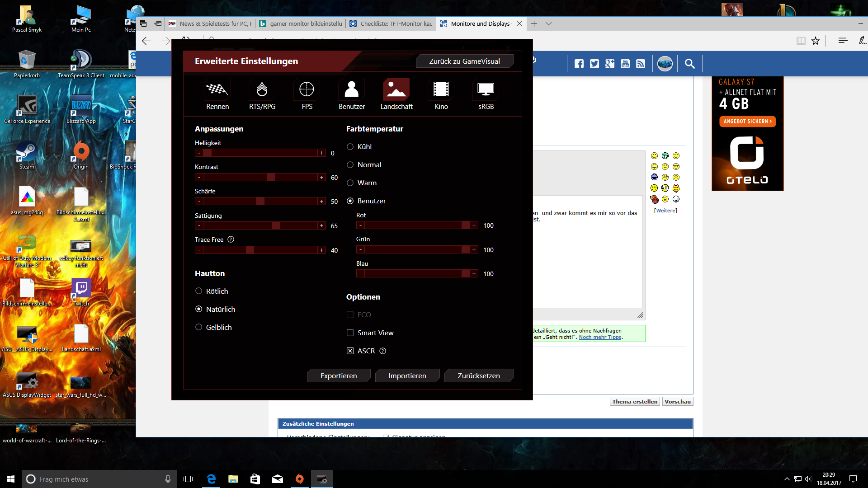Choose the FPS crosshair mode icon

(x=307, y=89)
